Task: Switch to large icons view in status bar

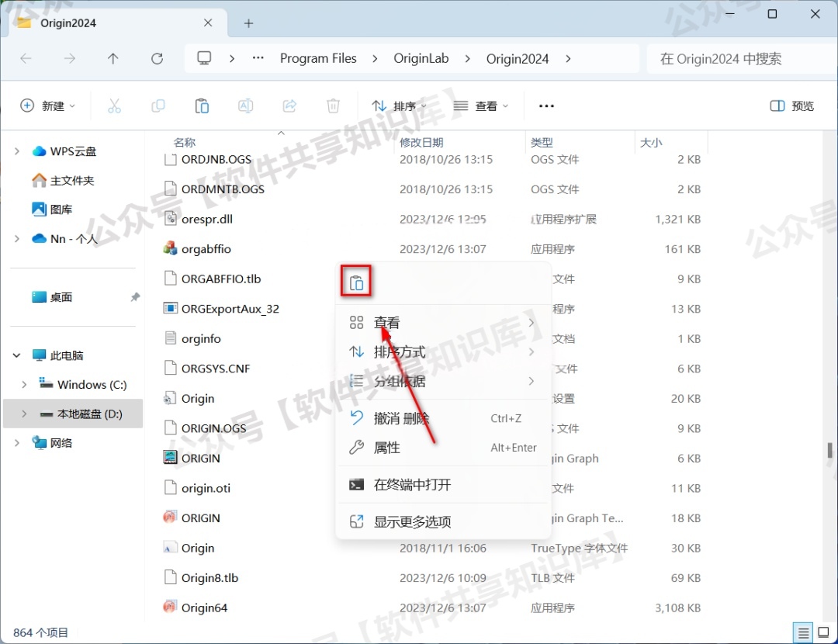Action: point(823,633)
